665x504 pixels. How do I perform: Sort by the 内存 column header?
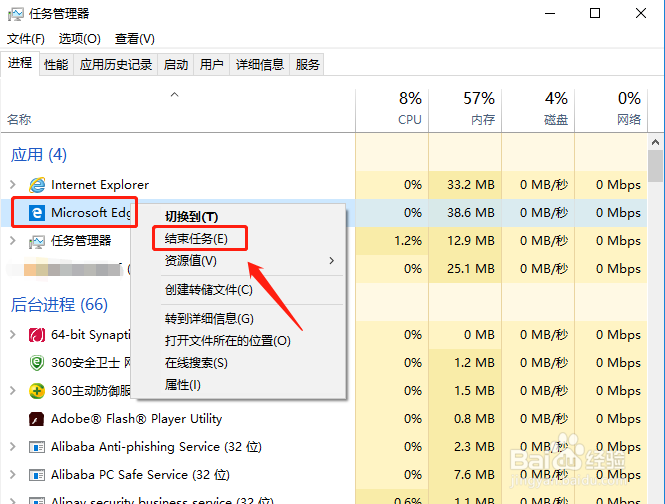(465, 110)
